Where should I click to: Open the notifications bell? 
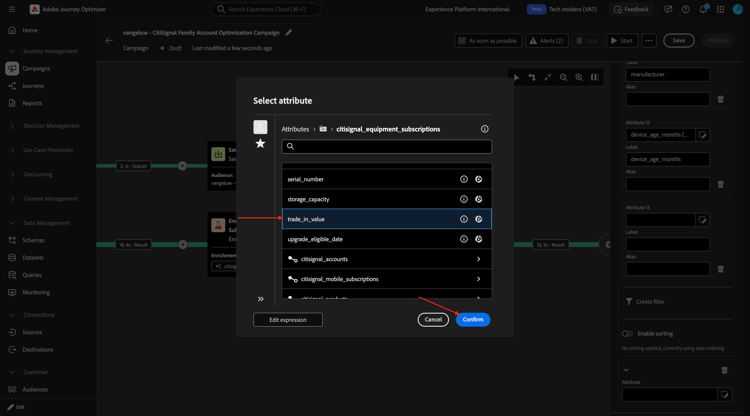click(703, 9)
